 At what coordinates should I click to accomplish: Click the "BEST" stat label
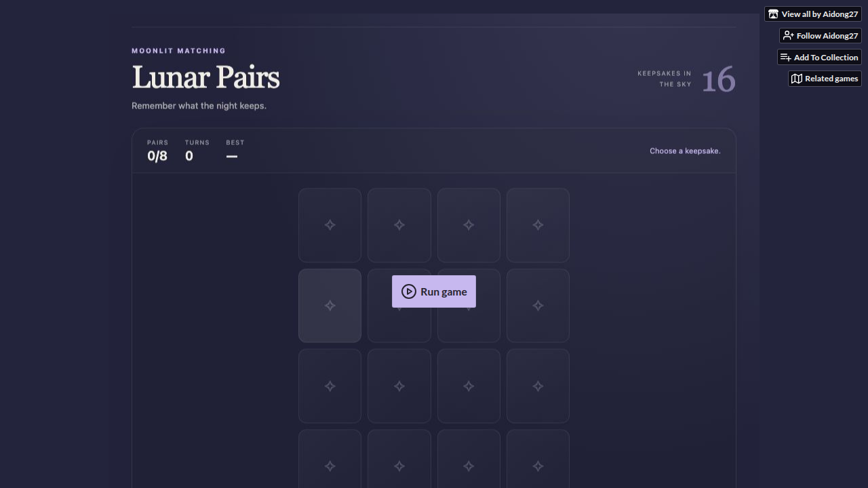tap(235, 142)
